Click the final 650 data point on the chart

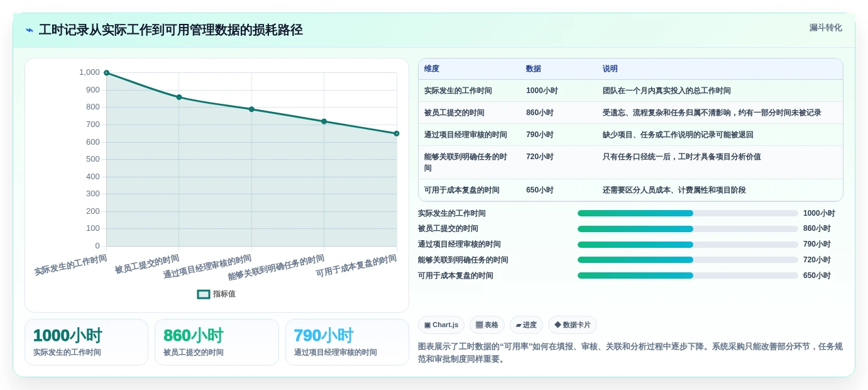397,133
